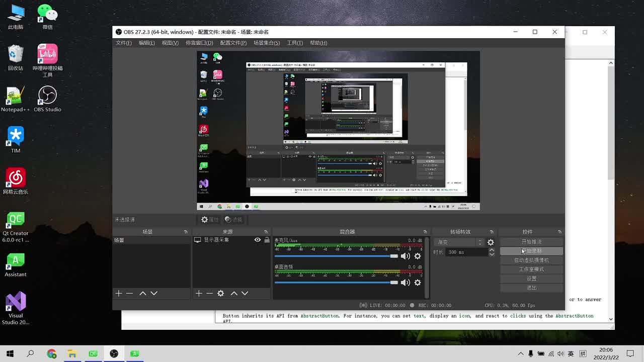The height and width of the screenshot is (362, 644).
Task: Open the 配置文件(P) menu
Action: coord(233,43)
